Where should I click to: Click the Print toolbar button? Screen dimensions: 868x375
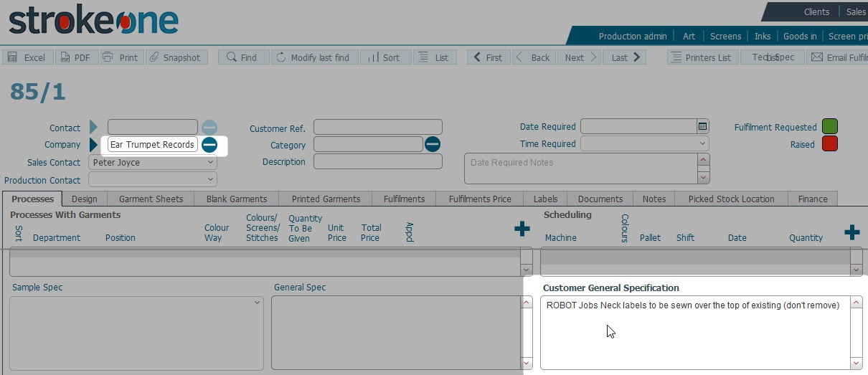pyautogui.click(x=121, y=57)
